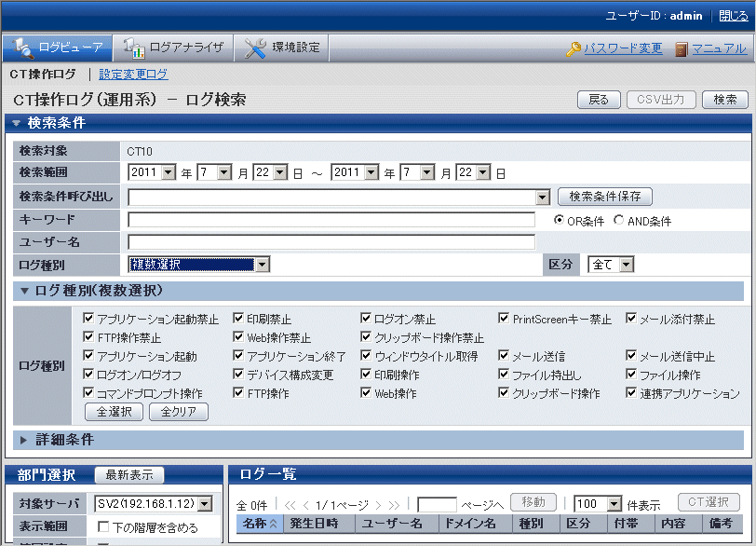
Task: Open the ログアナライザ tab
Action: [x=173, y=48]
